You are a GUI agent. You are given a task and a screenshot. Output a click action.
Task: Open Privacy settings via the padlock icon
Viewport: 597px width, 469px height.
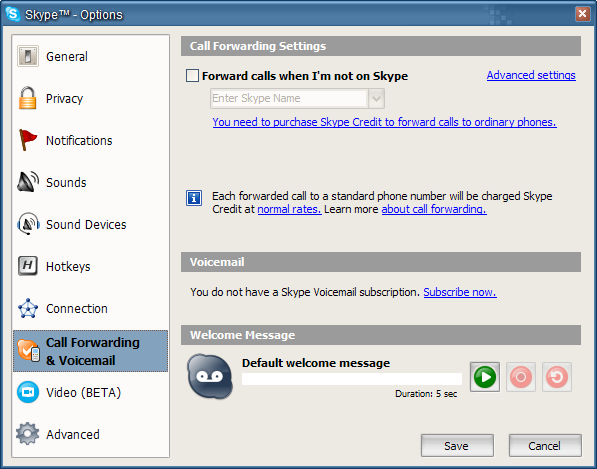click(27, 98)
